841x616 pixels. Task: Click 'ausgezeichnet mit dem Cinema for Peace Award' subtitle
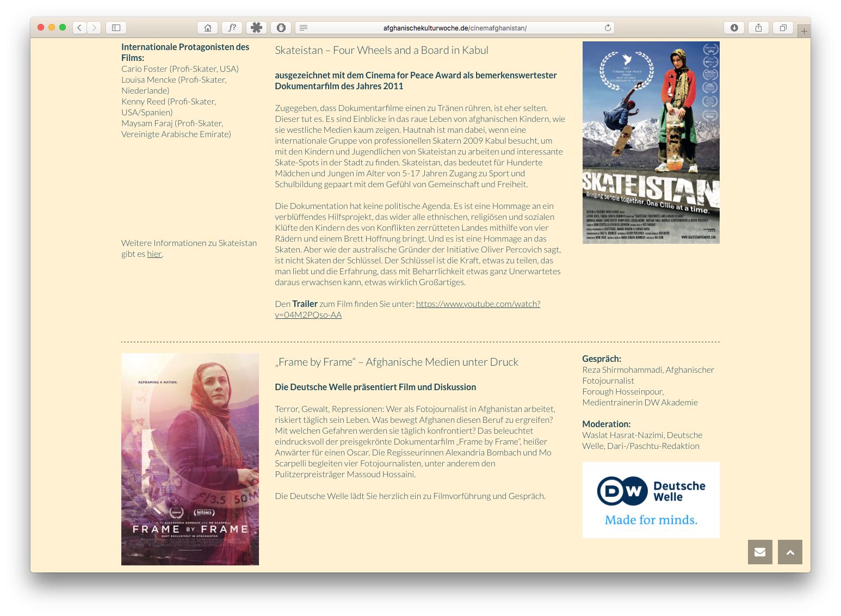416,81
